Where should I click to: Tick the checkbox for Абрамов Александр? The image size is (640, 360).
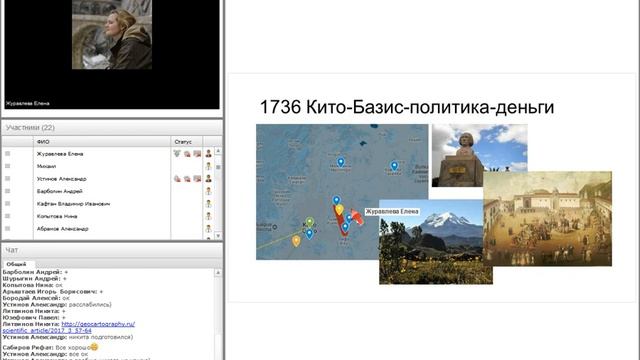click(7, 229)
